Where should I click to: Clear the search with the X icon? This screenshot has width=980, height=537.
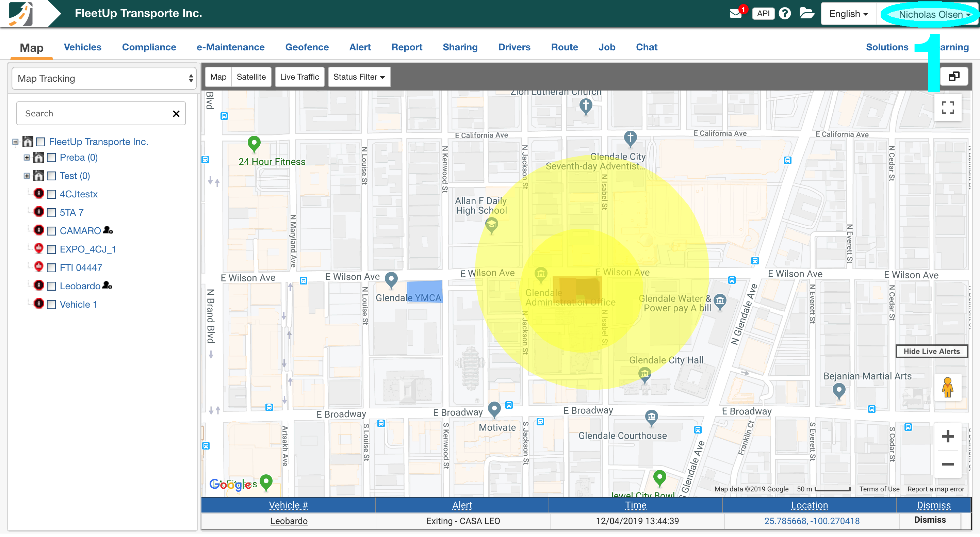click(x=176, y=113)
